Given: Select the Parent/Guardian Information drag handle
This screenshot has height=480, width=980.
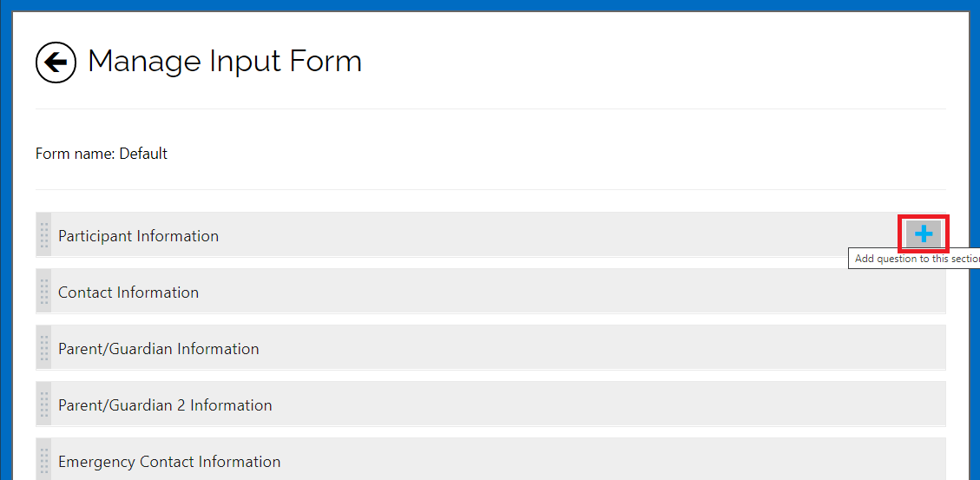Looking at the screenshot, I should 43,347.
